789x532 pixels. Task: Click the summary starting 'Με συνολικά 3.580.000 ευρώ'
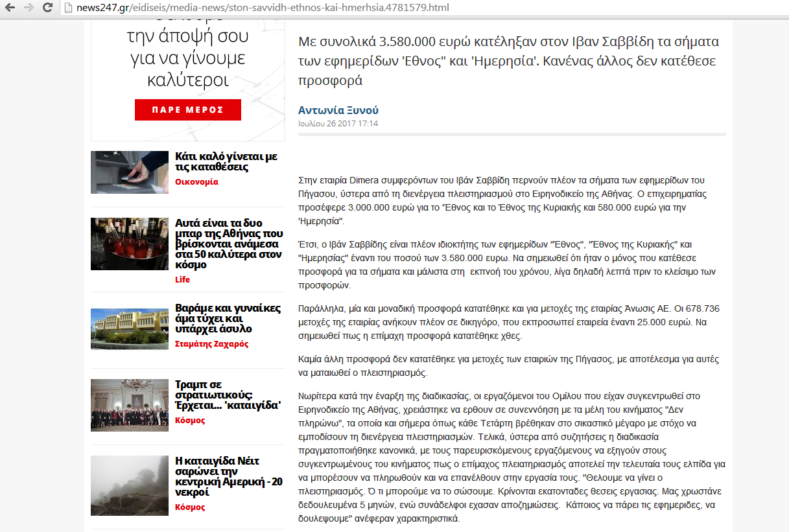click(509, 62)
